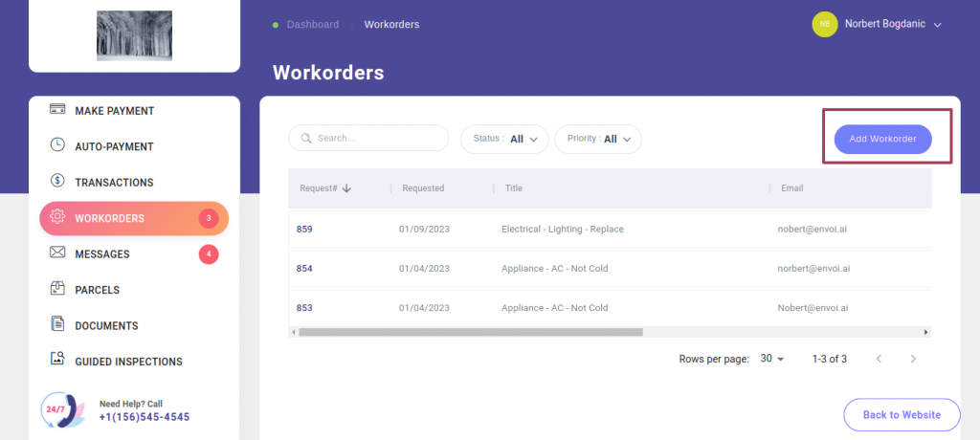Click the Documents page icon
The height and width of the screenshot is (440, 980).
pos(57,325)
